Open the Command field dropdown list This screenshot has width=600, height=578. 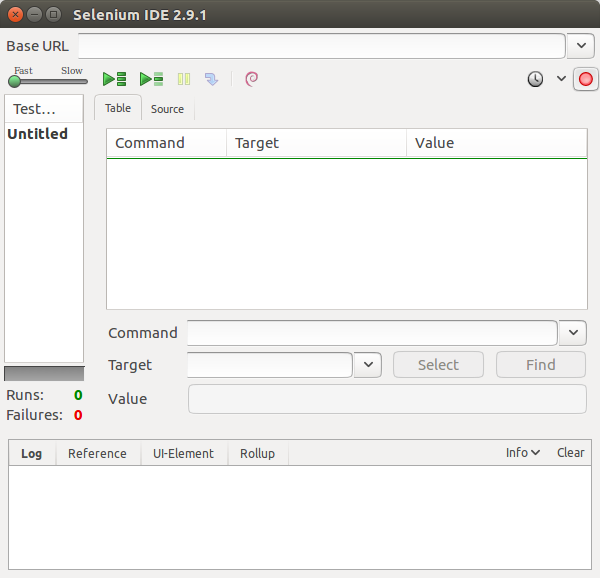click(573, 333)
